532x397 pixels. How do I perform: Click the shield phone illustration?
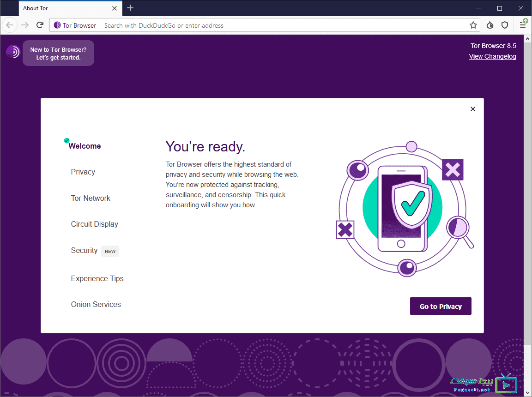click(405, 209)
